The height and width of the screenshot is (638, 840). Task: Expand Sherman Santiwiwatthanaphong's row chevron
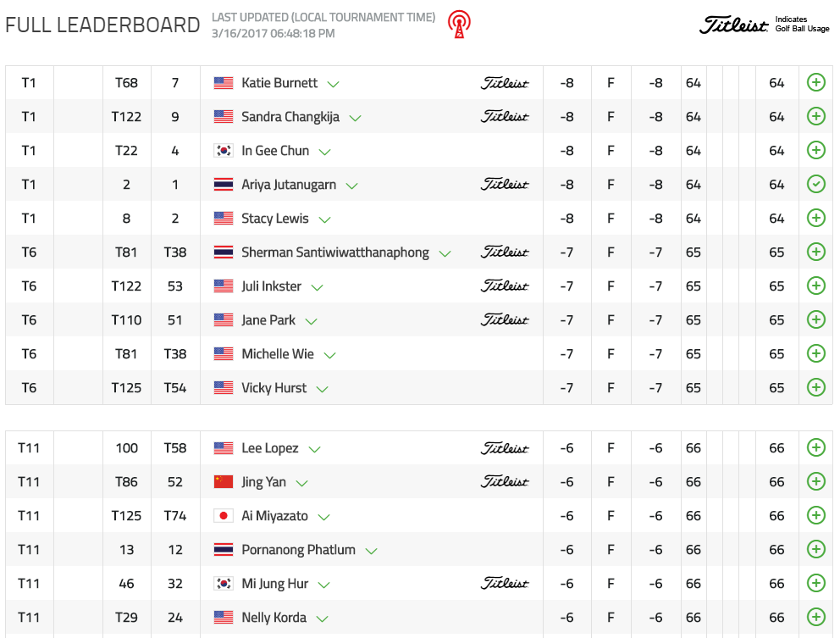coord(445,253)
